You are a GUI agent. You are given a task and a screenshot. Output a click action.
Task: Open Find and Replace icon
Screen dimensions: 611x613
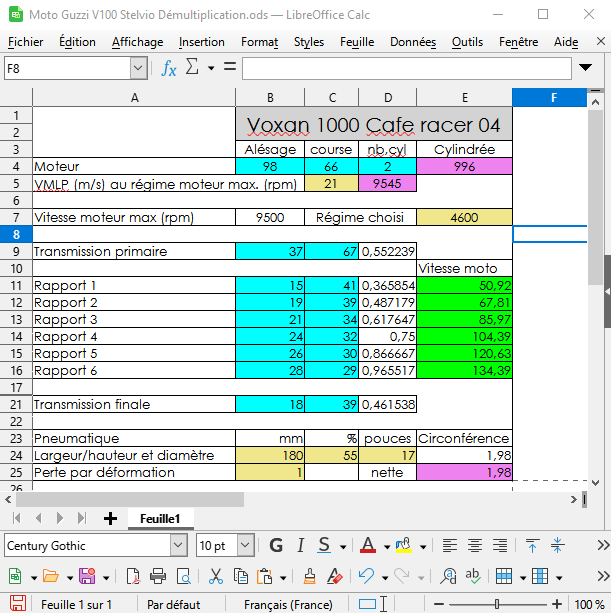coord(448,576)
